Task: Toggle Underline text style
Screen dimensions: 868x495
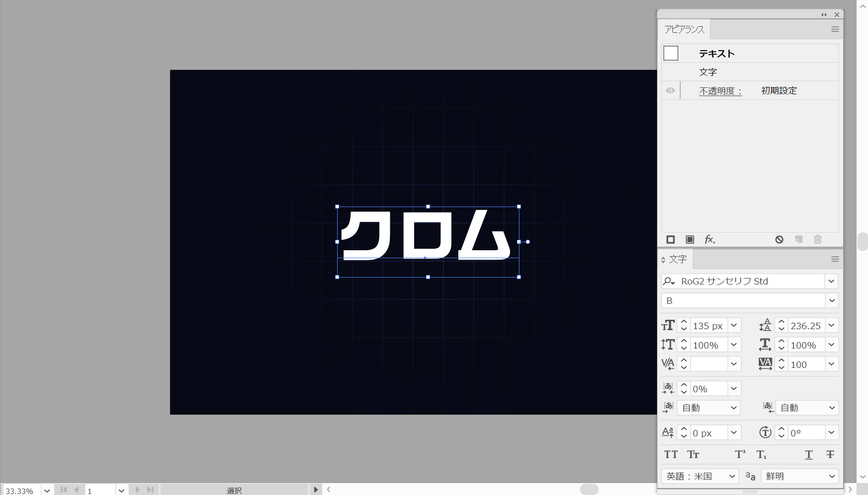Action: click(x=808, y=454)
